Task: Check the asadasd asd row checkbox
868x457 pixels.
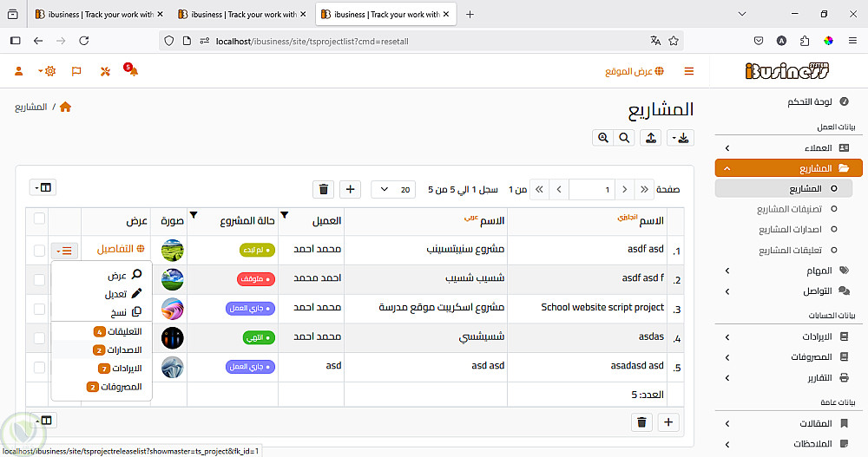Action: click(39, 368)
